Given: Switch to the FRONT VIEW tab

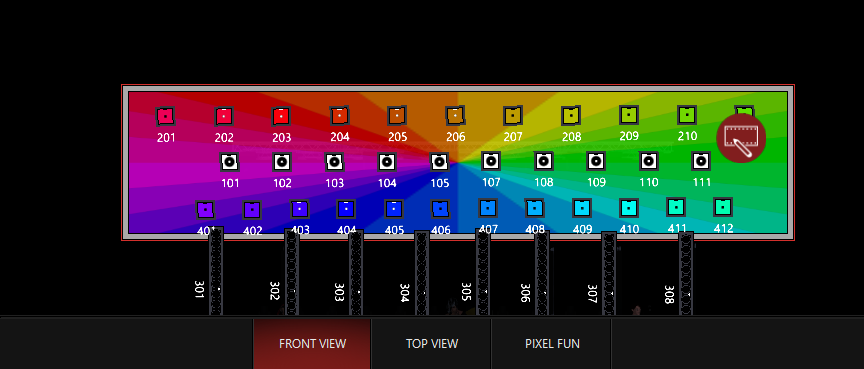Looking at the screenshot, I should pos(312,344).
